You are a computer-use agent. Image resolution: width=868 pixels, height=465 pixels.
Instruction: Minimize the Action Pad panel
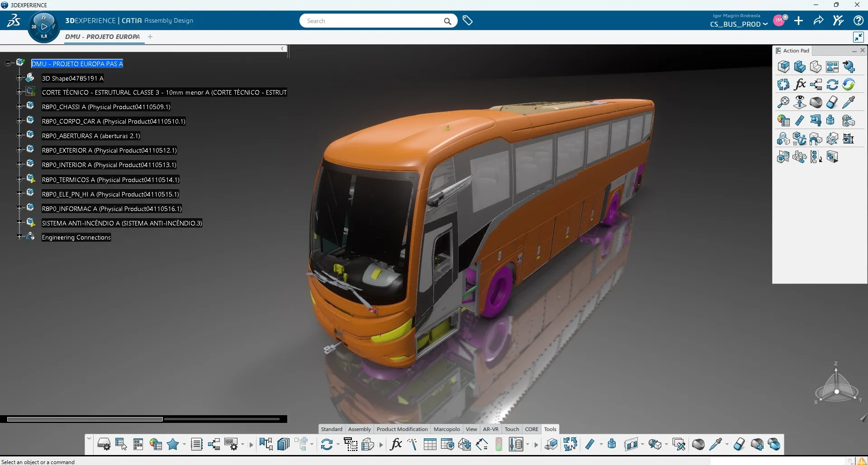854,51
